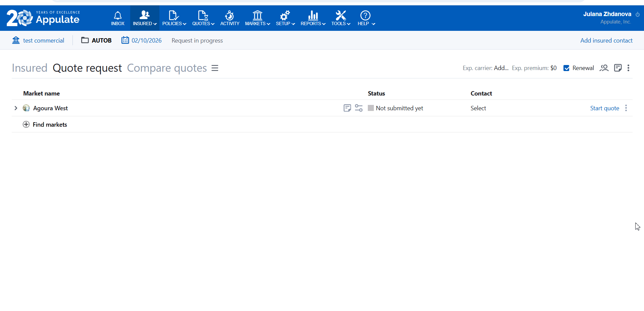The width and height of the screenshot is (644, 311).
Task: Click the assigned users icon near Renewal
Action: tap(604, 68)
